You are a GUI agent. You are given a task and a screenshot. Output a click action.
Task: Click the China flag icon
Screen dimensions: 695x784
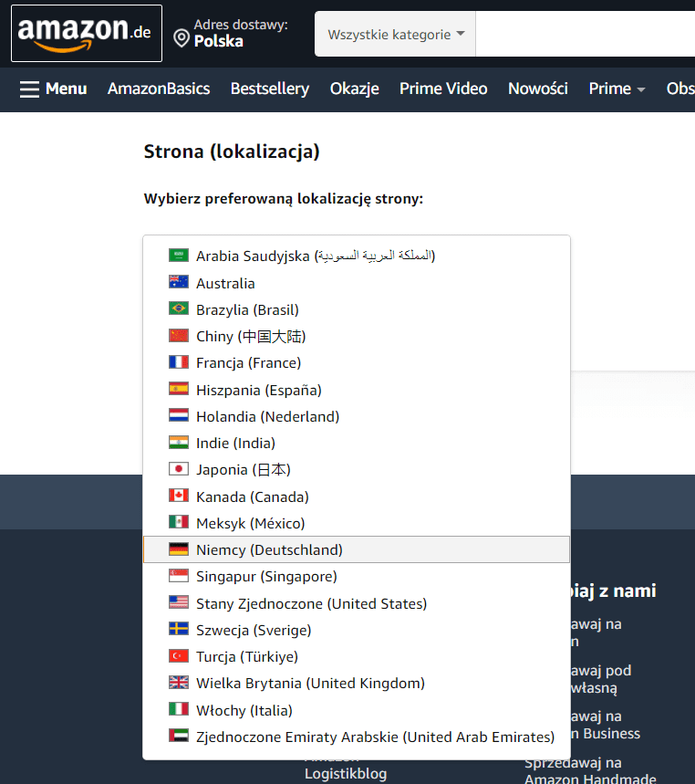tap(179, 335)
